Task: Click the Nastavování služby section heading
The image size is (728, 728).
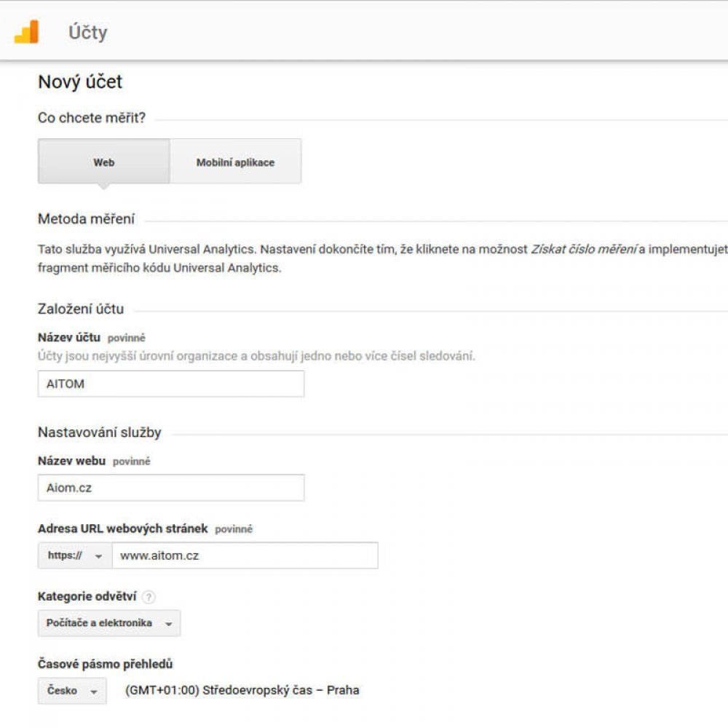Action: [x=99, y=432]
